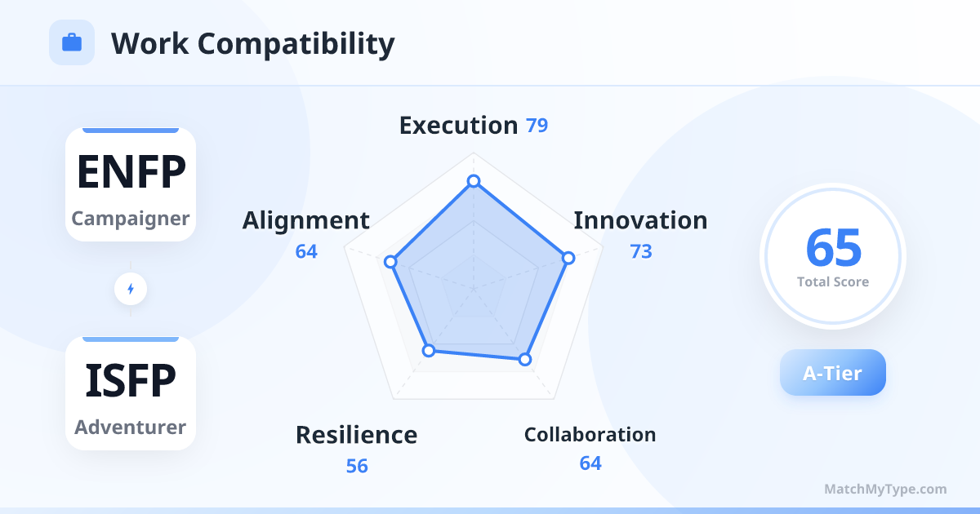The height and width of the screenshot is (514, 980).
Task: Click the Work Compatibility title
Action: point(252,43)
